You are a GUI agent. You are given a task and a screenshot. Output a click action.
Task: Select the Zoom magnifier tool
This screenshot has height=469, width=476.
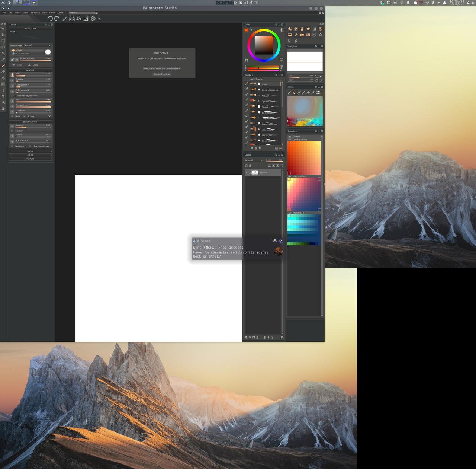tap(3, 102)
